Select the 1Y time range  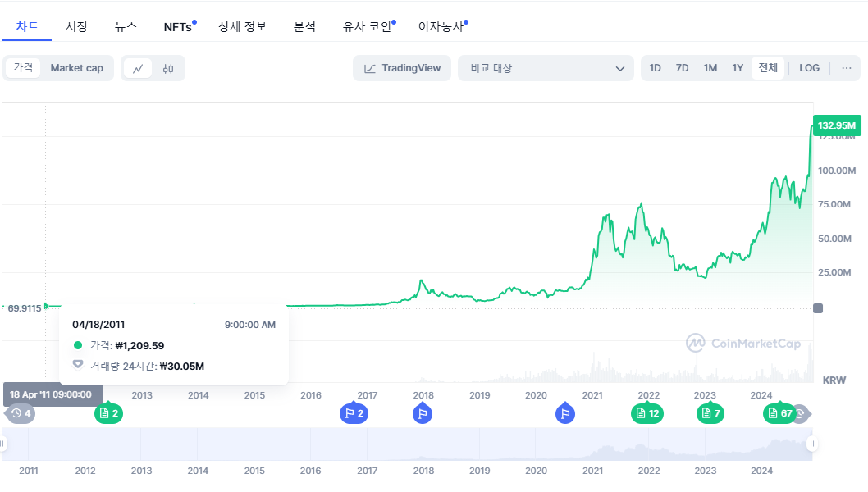(x=738, y=68)
